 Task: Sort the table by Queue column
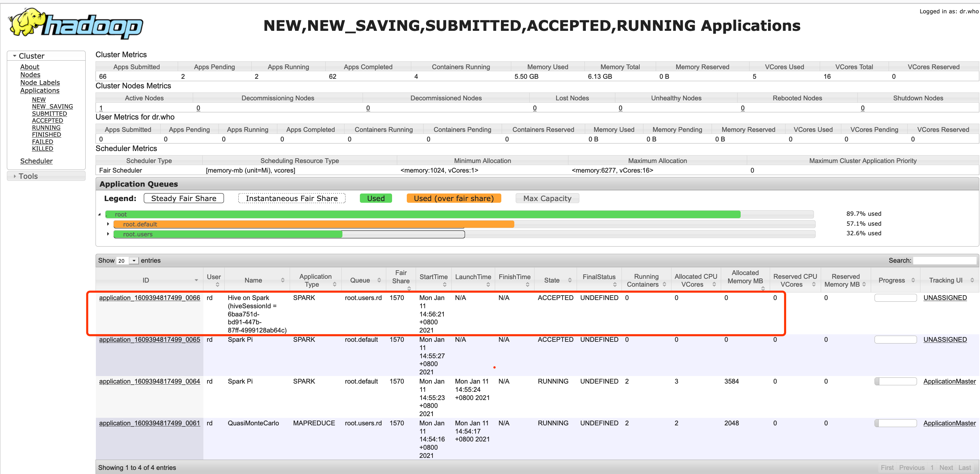(364, 280)
